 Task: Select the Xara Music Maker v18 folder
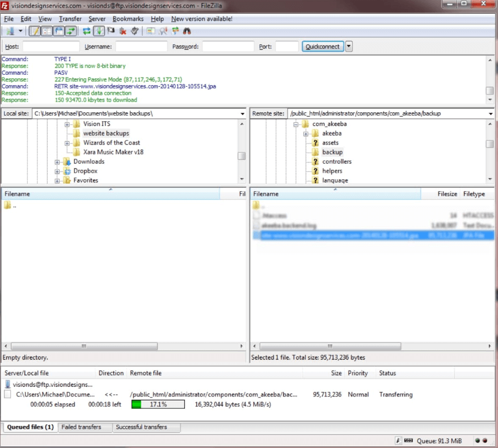pos(113,152)
